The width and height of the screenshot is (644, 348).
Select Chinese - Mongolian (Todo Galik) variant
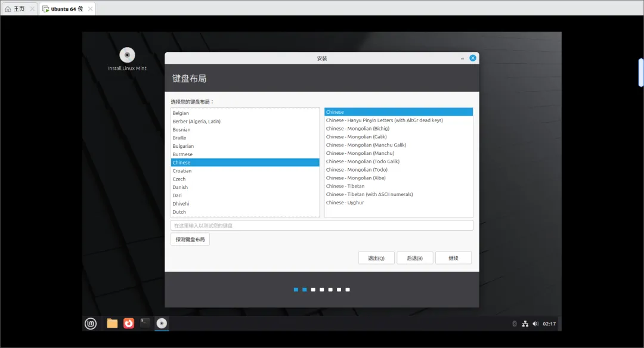pos(398,161)
